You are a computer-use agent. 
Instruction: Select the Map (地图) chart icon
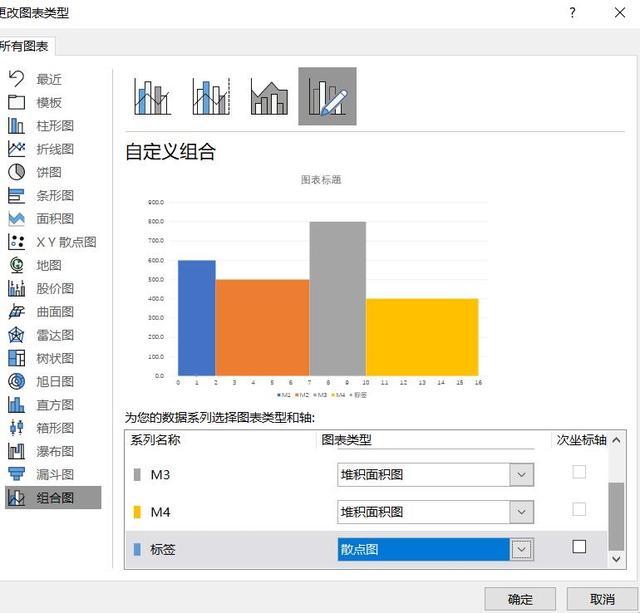coord(16,265)
